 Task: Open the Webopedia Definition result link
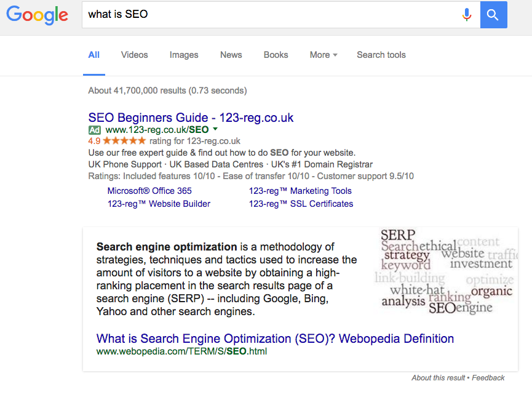click(x=275, y=339)
